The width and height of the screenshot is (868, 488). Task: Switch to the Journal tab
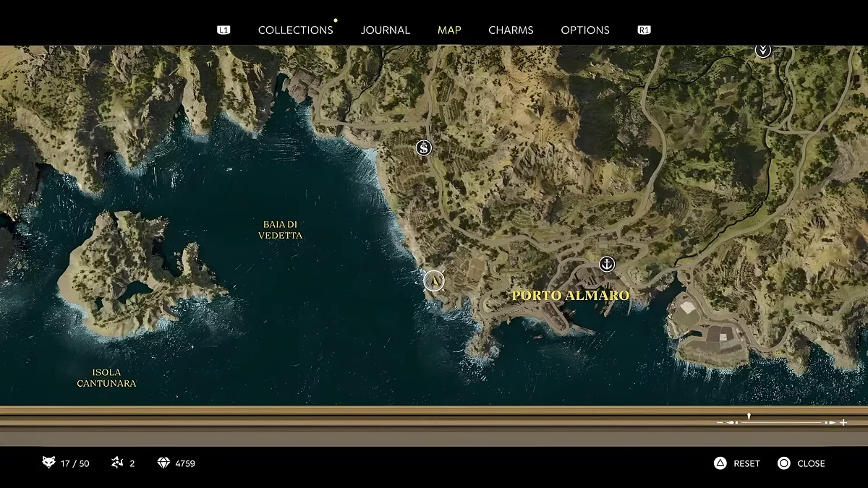point(386,30)
